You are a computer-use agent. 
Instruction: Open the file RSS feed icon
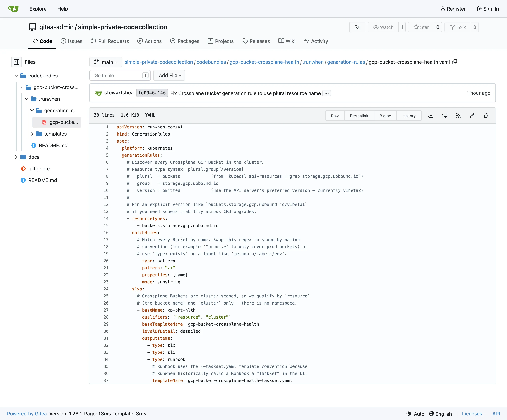click(x=458, y=116)
